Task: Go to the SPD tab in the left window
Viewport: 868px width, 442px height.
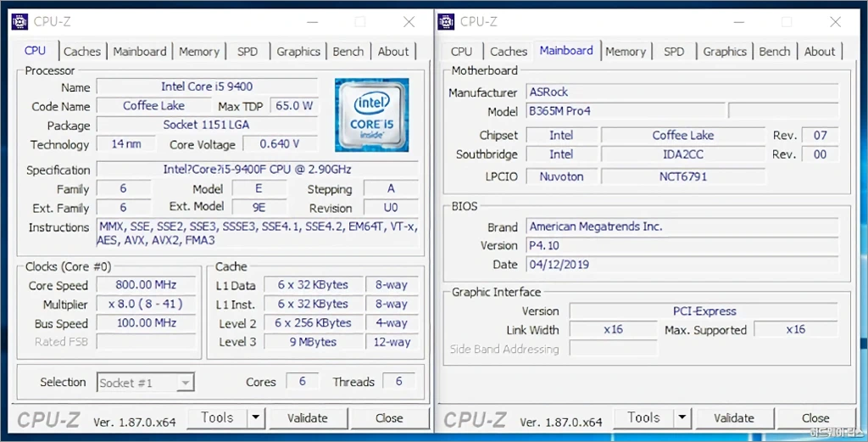Action: pos(248,51)
